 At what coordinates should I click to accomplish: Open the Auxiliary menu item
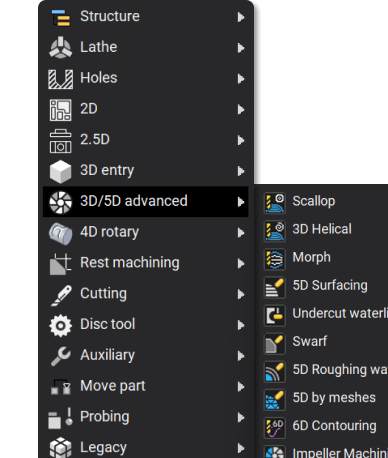pos(146,356)
